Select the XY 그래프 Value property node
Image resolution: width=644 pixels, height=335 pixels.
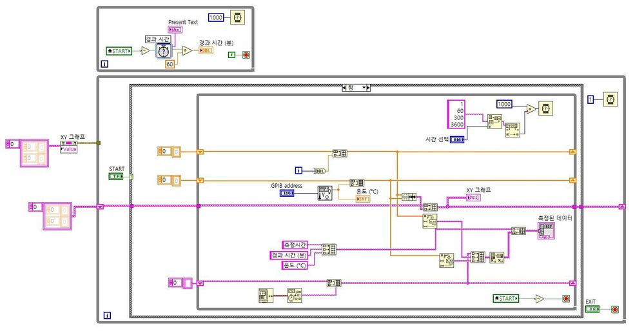[68, 147]
